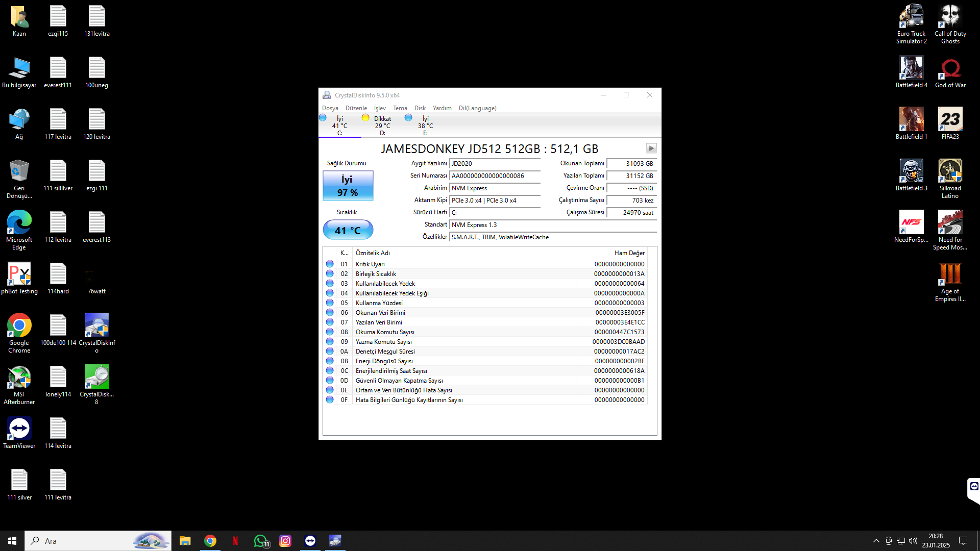Image resolution: width=980 pixels, height=551 pixels.
Task: Select the 76watt desktop file
Action: 96,279
